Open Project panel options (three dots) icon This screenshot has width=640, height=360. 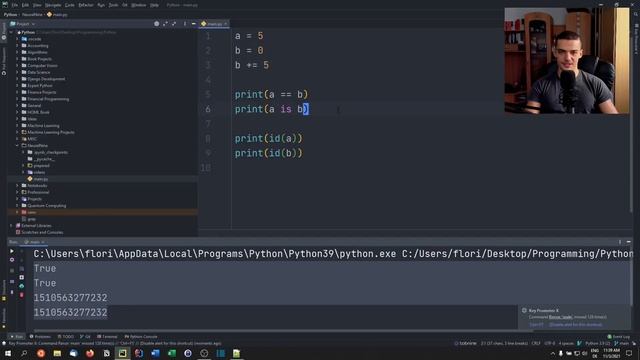click(185, 24)
